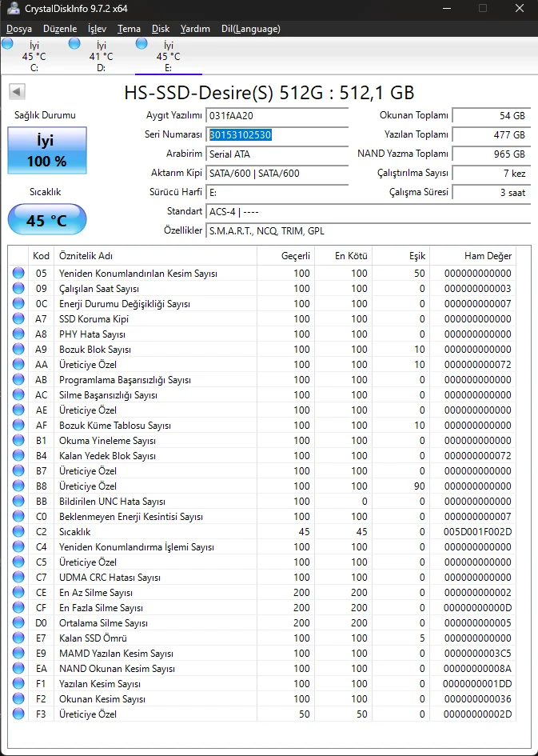The width and height of the screenshot is (538, 756).
Task: Click raw value 005D001F002D in Sıcaklık row
Action: coord(477,531)
